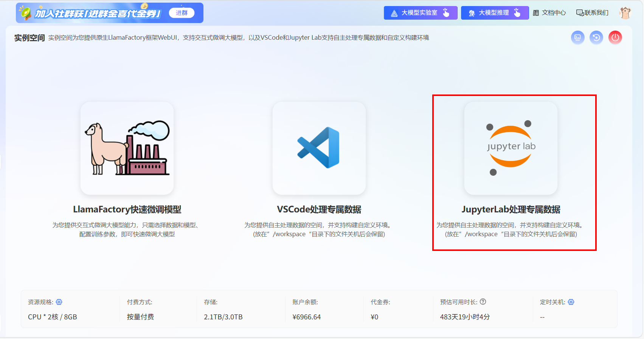Click the community voucher promotion banner
Viewport: 644px width, 339px height.
coord(95,13)
